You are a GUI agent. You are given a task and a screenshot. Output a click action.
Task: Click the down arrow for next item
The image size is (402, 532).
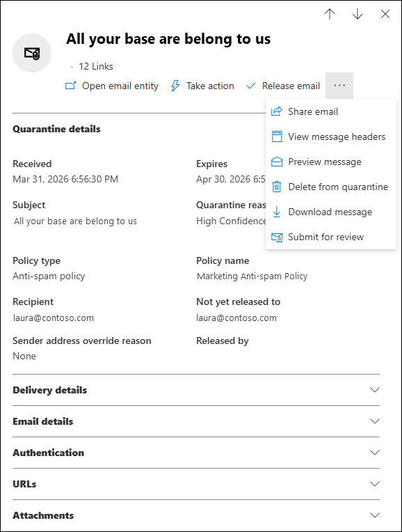pos(357,14)
